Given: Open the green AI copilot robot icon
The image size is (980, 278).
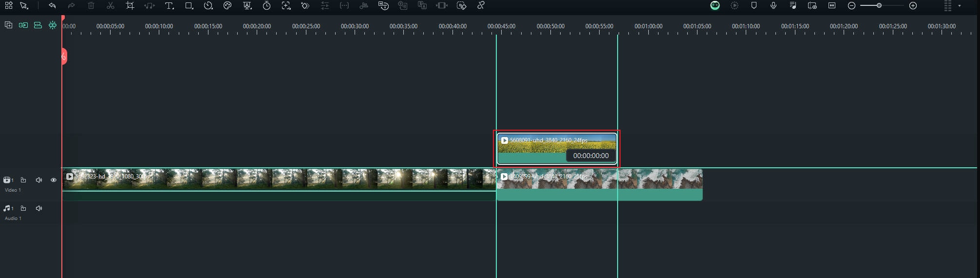Looking at the screenshot, I should 715,5.
